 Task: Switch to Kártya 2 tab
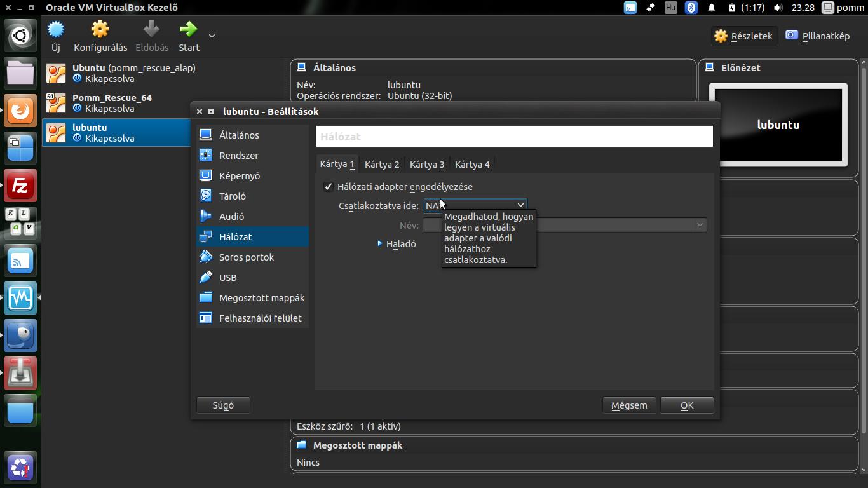click(382, 165)
